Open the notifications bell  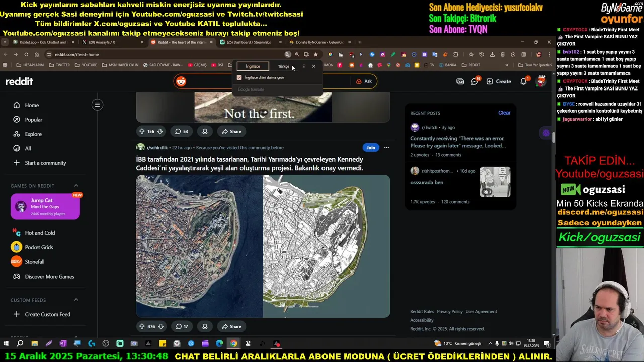click(523, 81)
